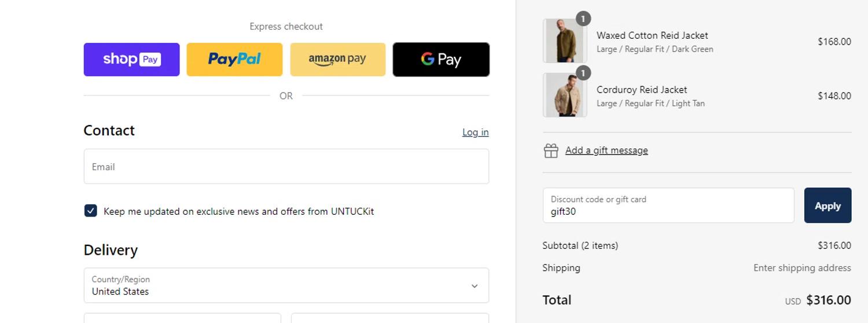This screenshot has width=868, height=323.
Task: Click the discount code input field
Action: [668, 205]
